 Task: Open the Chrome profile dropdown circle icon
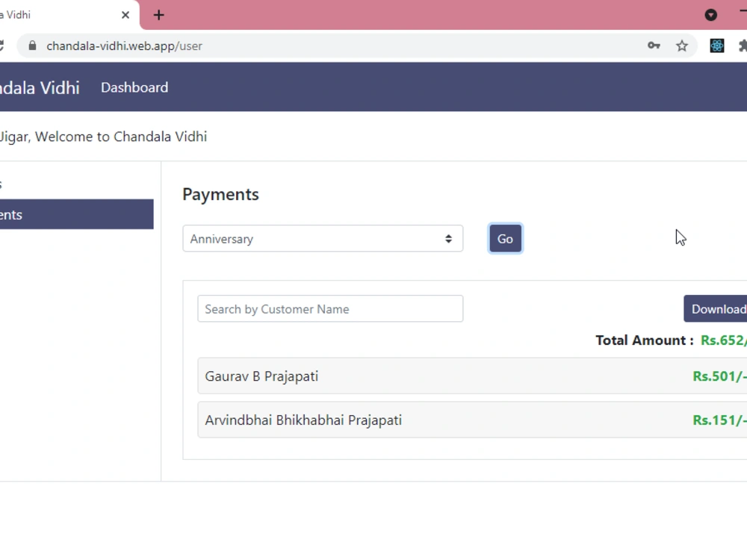(x=711, y=15)
